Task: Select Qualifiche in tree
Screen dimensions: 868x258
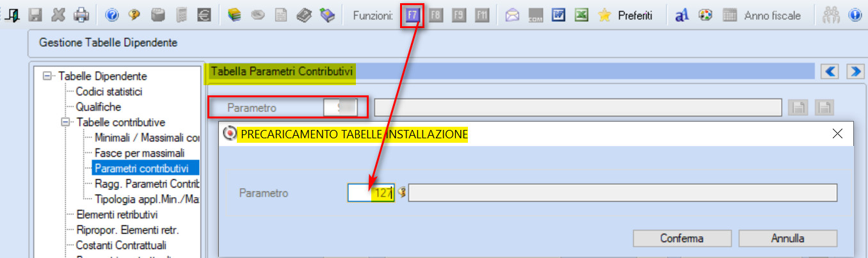Action: (98, 107)
